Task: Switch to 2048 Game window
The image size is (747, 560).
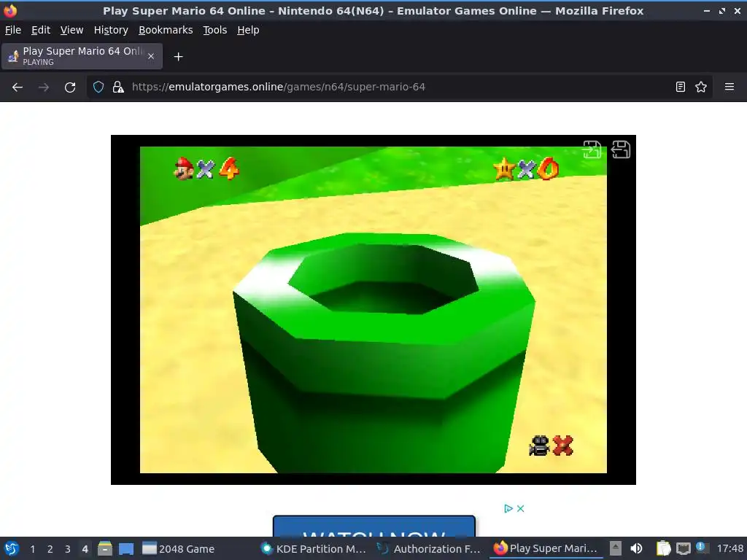Action: [179, 548]
